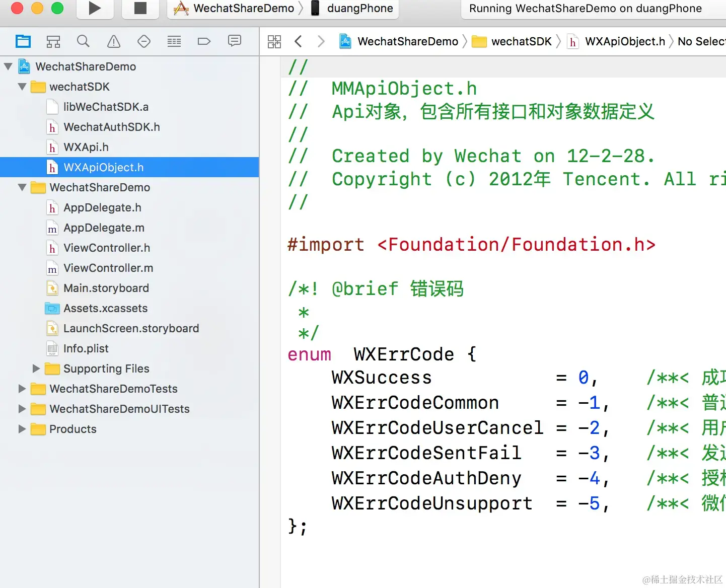The width and height of the screenshot is (726, 588).
Task: Open ViewController.h
Action: [x=129, y=248]
